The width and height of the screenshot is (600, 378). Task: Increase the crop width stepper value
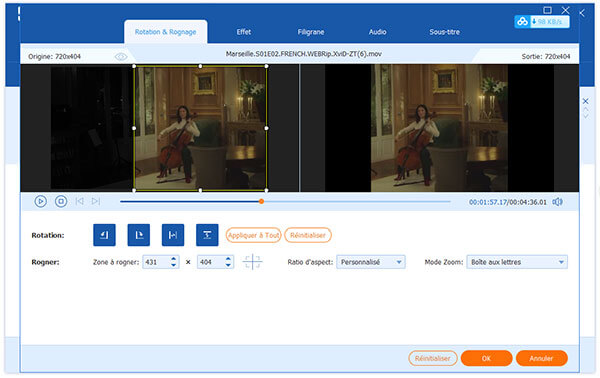click(174, 259)
